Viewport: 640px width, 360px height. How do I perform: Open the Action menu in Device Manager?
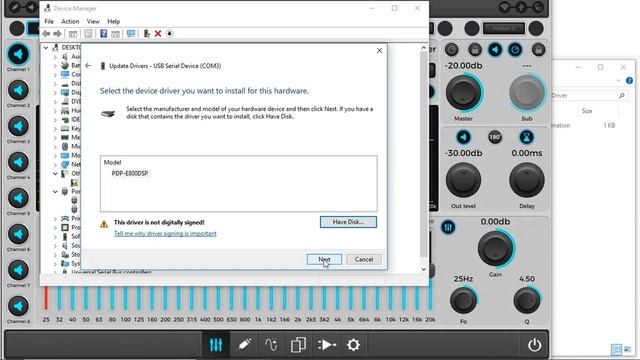[70, 21]
